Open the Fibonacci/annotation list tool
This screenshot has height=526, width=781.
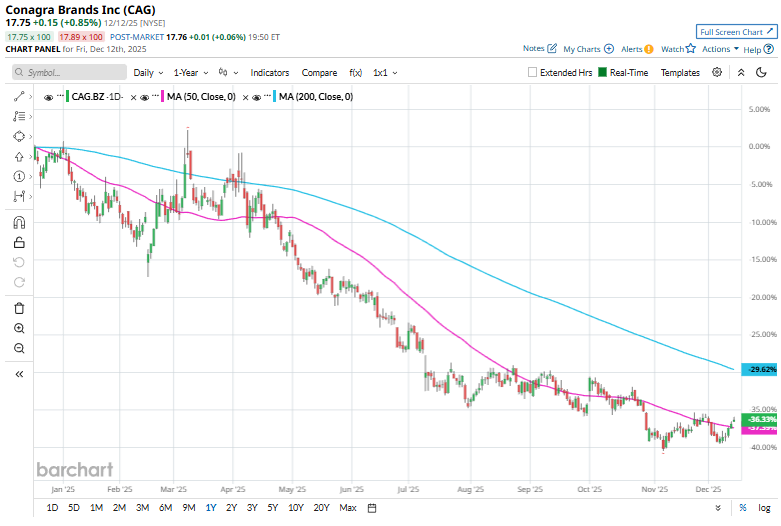19,116
